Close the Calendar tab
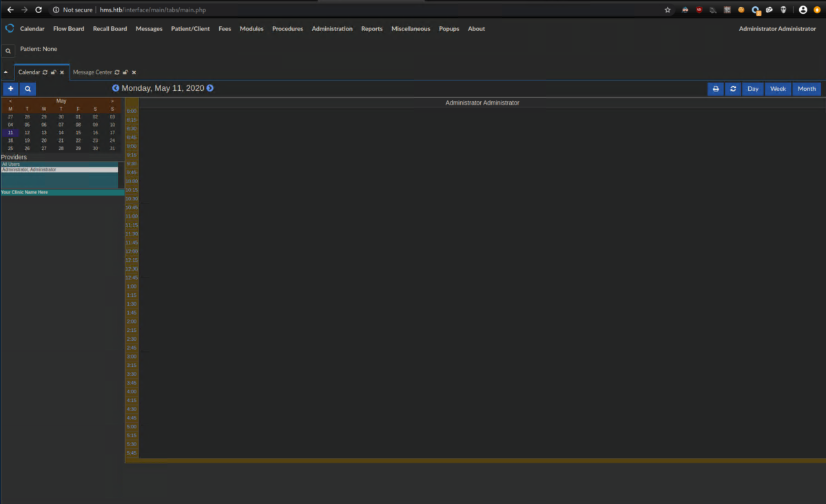The image size is (826, 504). coord(62,72)
